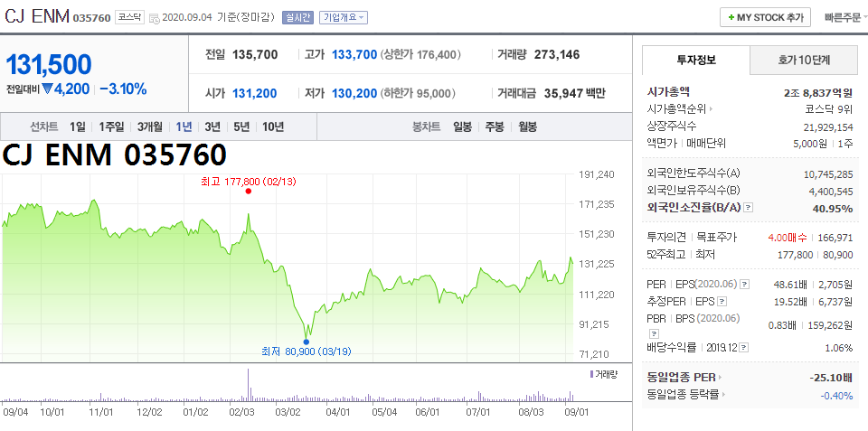Click the 외국인보유주식수(B) value 4,400,545
The width and height of the screenshot is (868, 431).
point(830,192)
